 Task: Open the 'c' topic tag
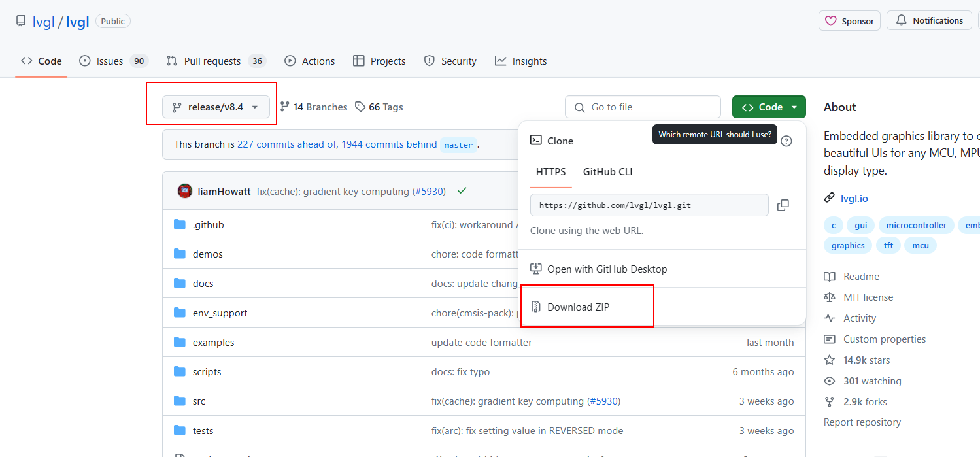click(x=833, y=226)
